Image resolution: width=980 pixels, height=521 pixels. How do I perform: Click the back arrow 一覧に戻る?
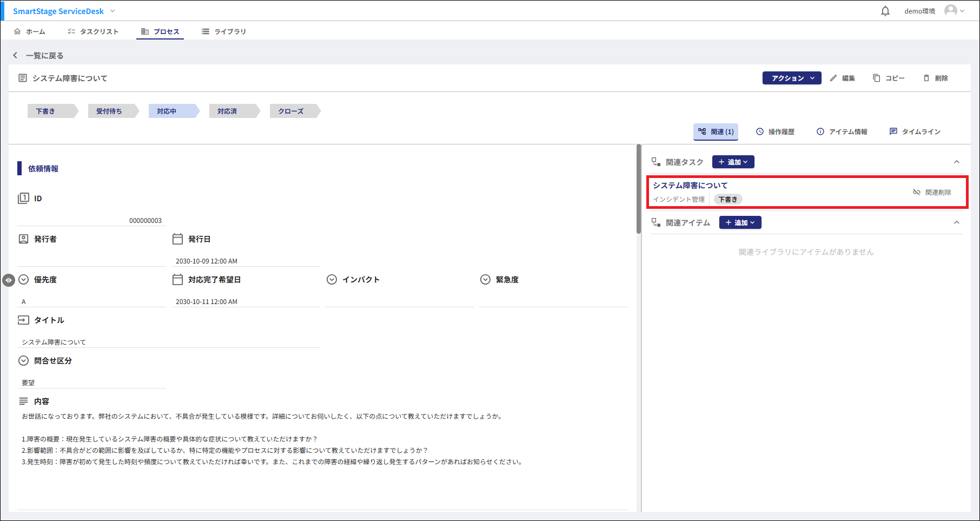16,56
